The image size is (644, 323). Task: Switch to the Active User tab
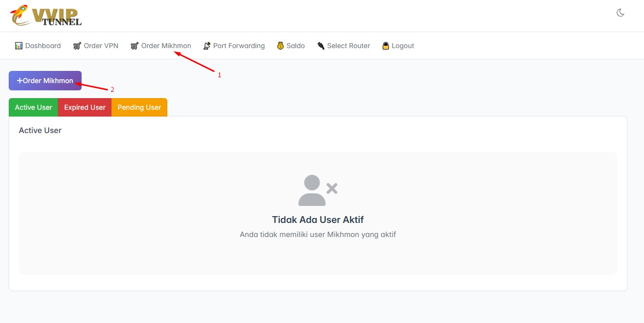pos(34,107)
